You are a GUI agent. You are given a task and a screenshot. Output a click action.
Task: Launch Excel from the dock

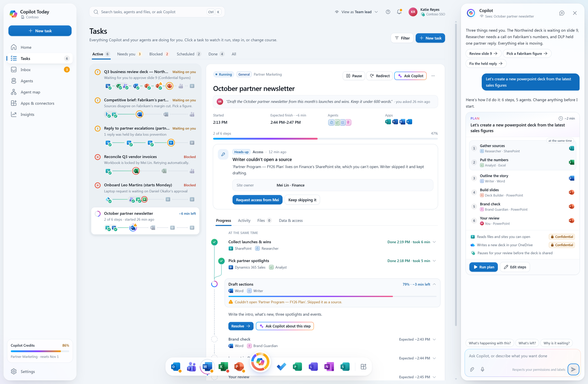[x=223, y=367]
